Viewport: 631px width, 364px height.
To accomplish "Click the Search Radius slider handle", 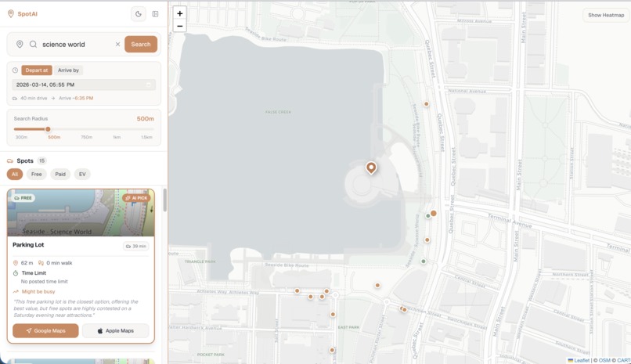I will pyautogui.click(x=48, y=129).
